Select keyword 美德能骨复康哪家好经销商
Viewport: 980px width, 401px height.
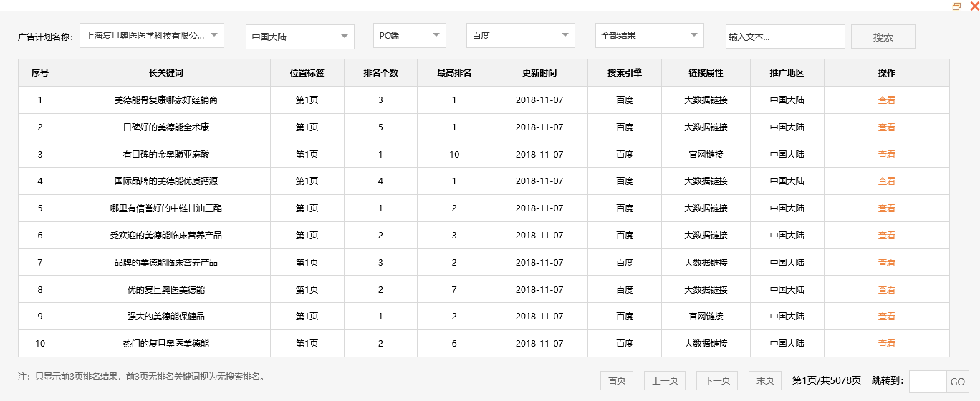tap(166, 100)
